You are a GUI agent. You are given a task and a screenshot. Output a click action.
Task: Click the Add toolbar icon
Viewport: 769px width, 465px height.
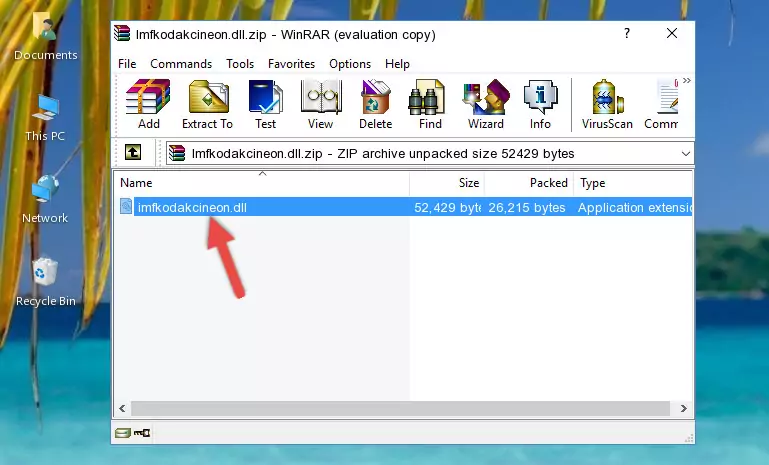pos(148,104)
